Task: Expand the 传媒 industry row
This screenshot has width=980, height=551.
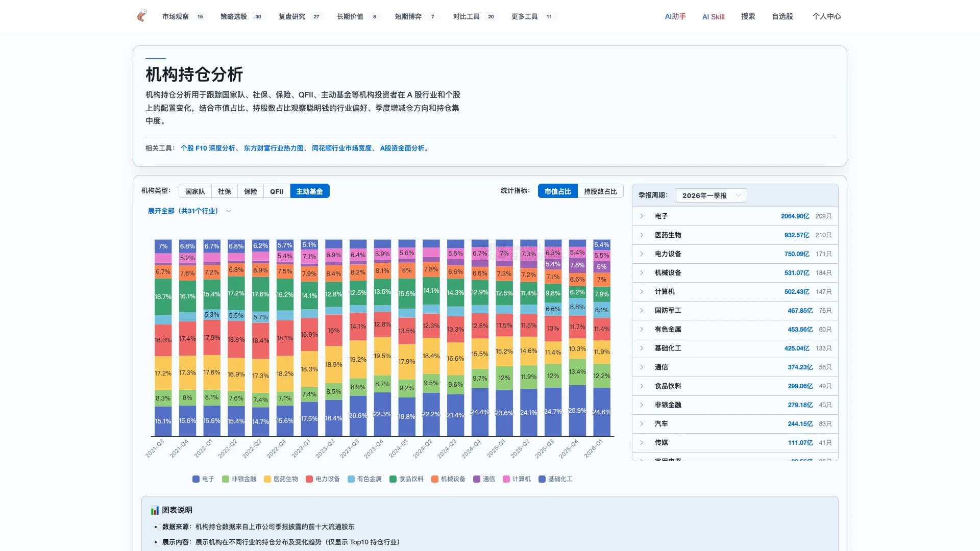Action: pos(735,443)
